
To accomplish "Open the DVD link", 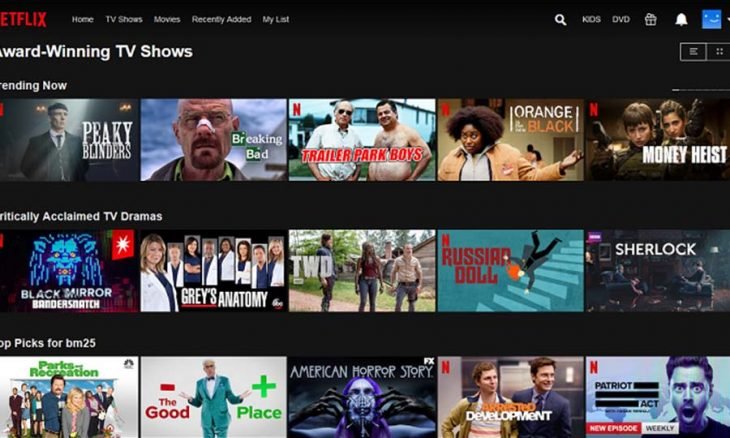I will point(621,19).
